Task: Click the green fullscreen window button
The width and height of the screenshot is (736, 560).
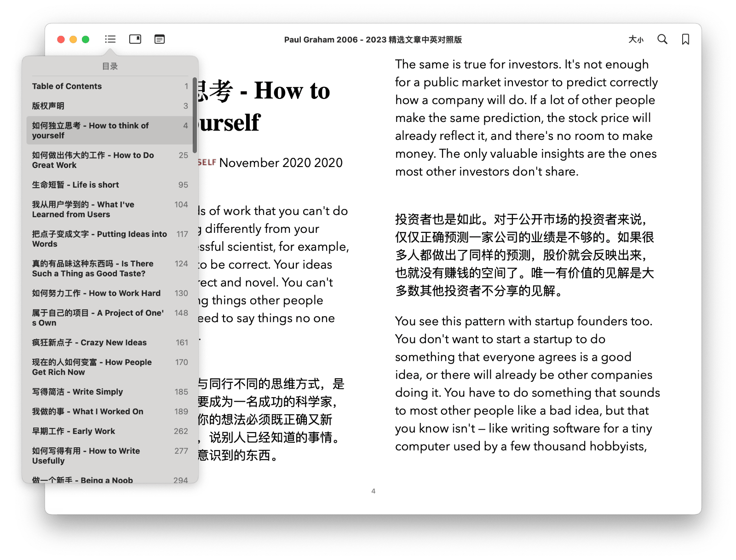Action: [x=85, y=40]
